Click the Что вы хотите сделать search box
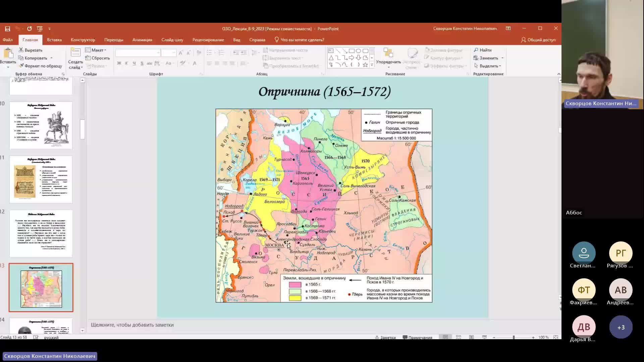Screen dimensions: 644x362 tap(299, 40)
